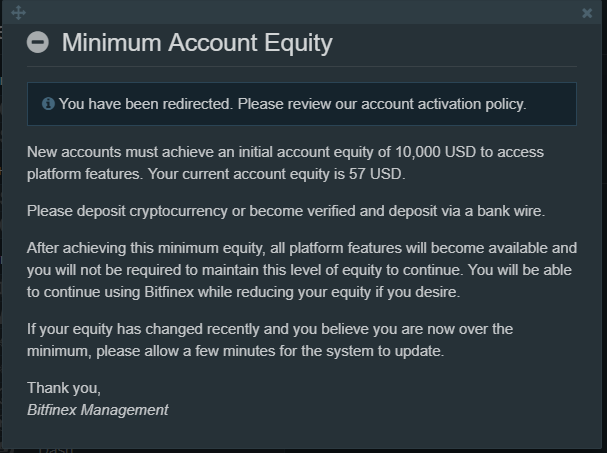Image resolution: width=607 pixels, height=453 pixels.
Task: Click the 'After achieving this minimum equity' paragraph
Action: point(302,270)
